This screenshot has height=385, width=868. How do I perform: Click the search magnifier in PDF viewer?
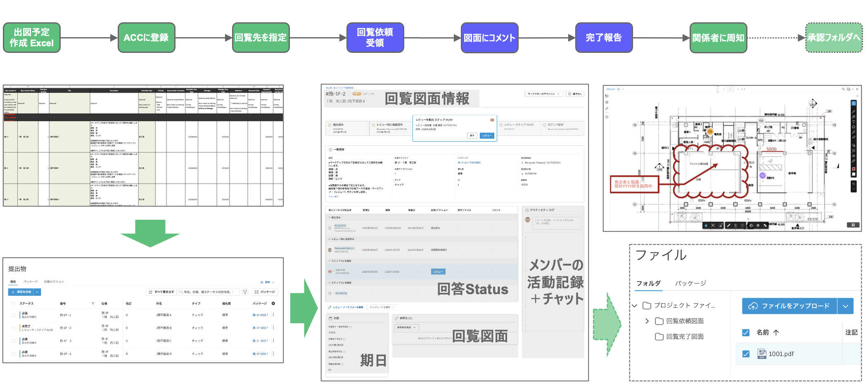[x=843, y=89]
